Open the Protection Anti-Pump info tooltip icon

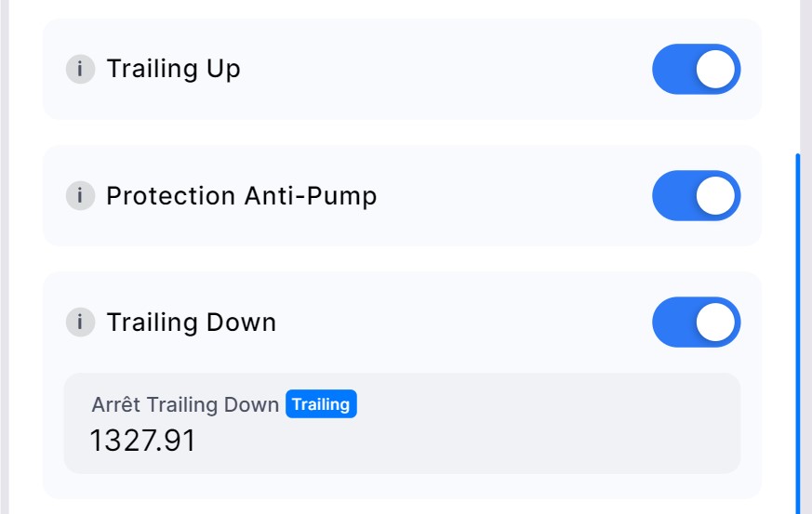click(x=80, y=196)
